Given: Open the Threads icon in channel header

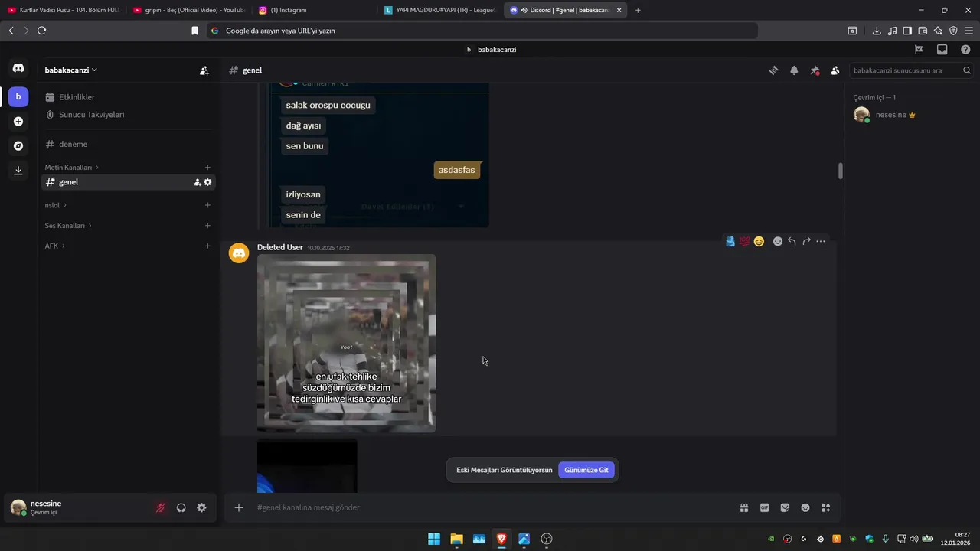Looking at the screenshot, I should click(773, 70).
